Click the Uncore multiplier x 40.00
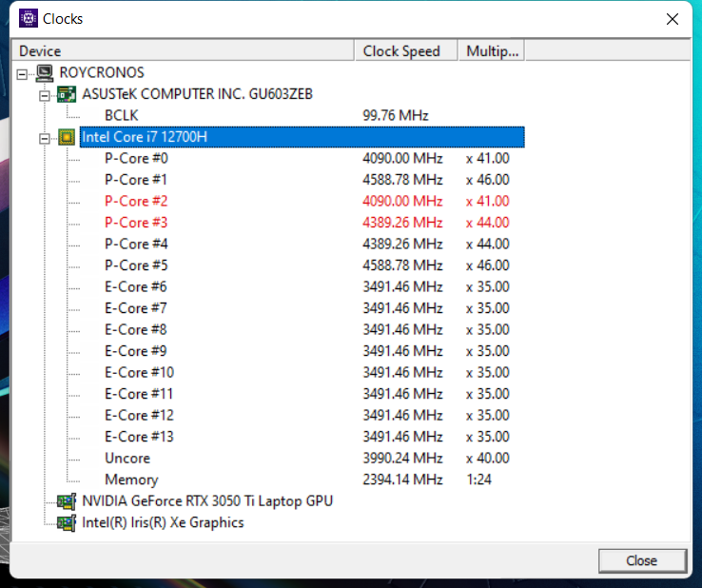The height and width of the screenshot is (588, 702). click(488, 459)
